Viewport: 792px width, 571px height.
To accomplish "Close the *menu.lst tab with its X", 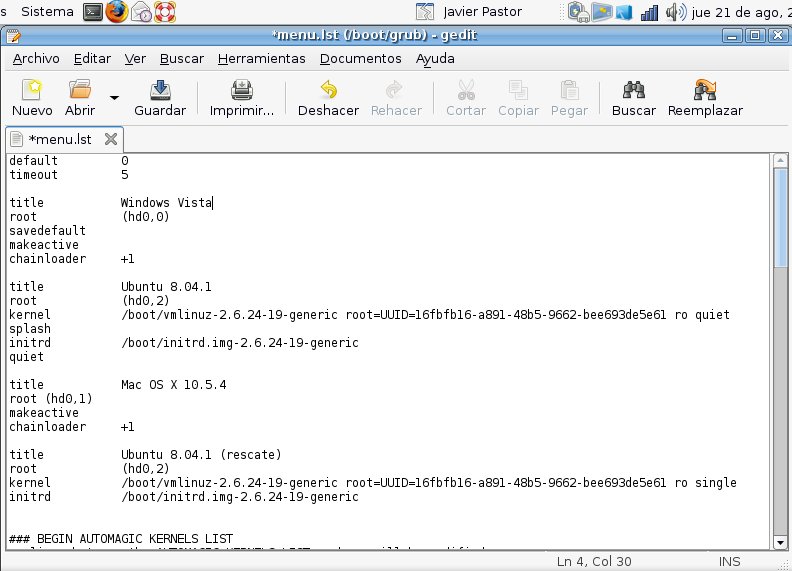I will tap(111, 139).
